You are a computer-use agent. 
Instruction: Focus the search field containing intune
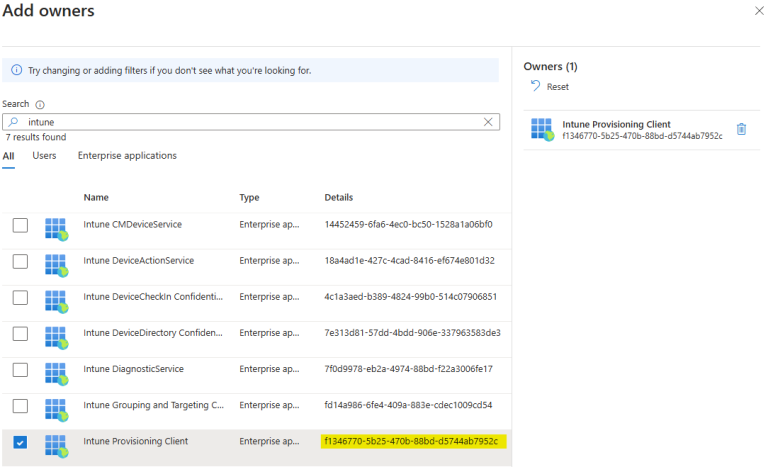coord(250,121)
